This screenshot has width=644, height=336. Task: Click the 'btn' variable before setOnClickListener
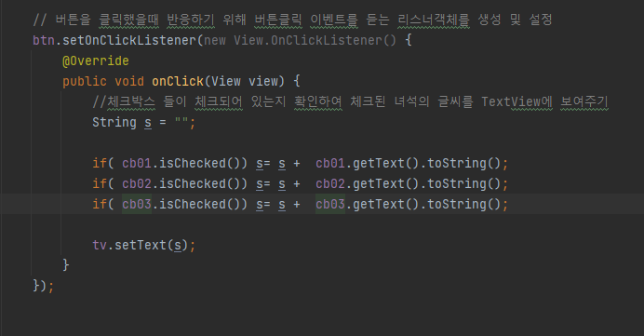[43, 40]
